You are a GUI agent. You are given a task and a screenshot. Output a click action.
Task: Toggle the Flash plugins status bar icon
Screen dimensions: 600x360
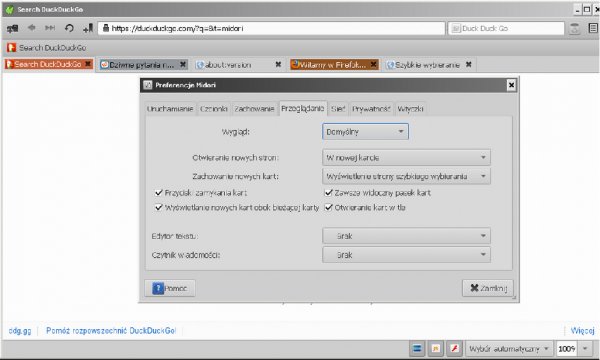(x=454, y=349)
